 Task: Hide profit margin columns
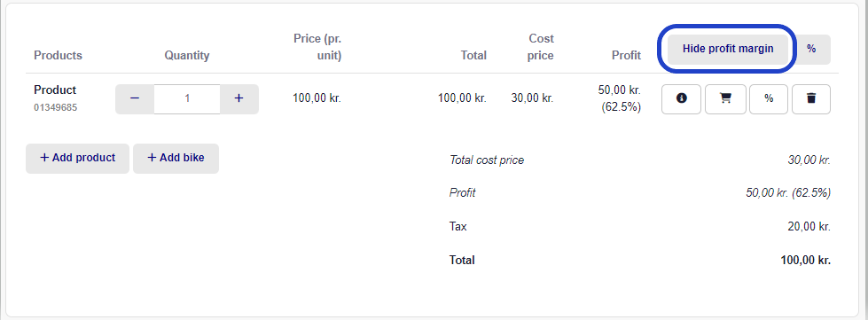pos(727,49)
